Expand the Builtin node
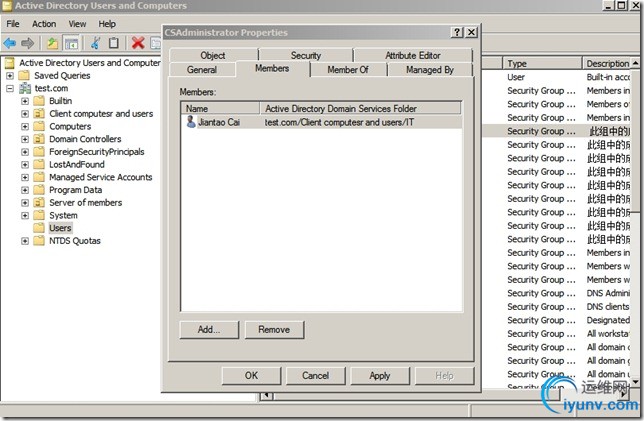Screen dimensions: 644x421 (x=25, y=101)
